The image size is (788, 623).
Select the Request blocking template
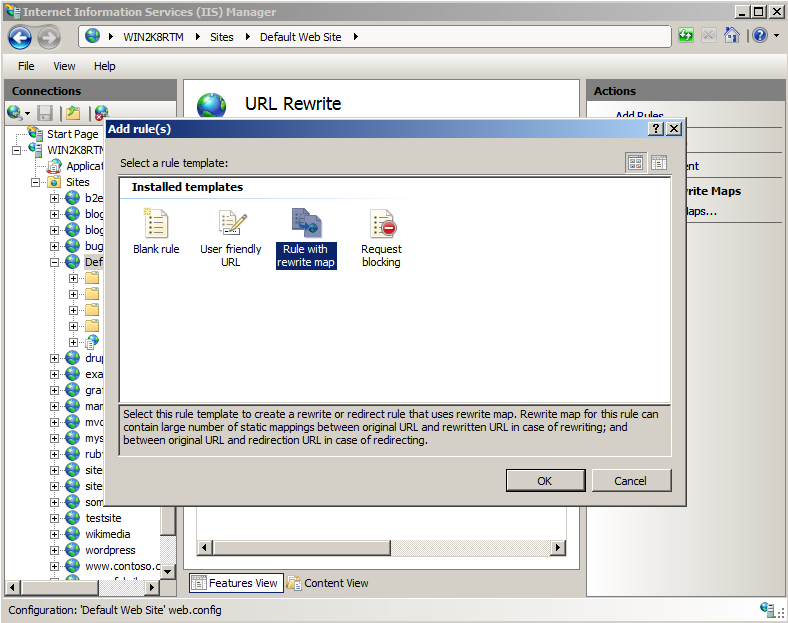tap(381, 239)
